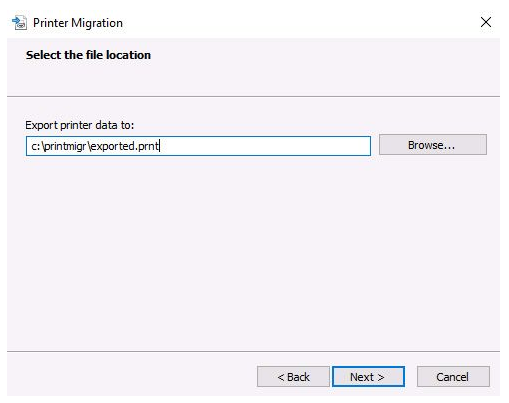Cancel the printer migration wizard
Viewport: 509px width, 403px height.
(453, 377)
